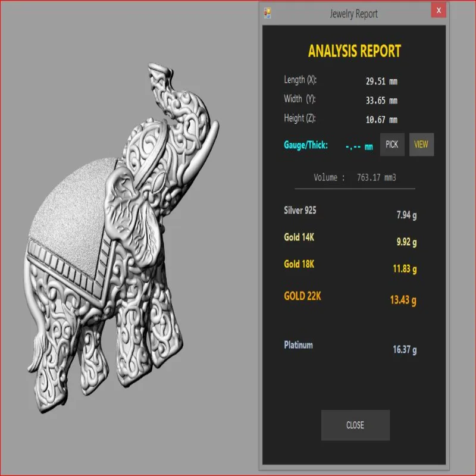Select the Platinum label

298,345
